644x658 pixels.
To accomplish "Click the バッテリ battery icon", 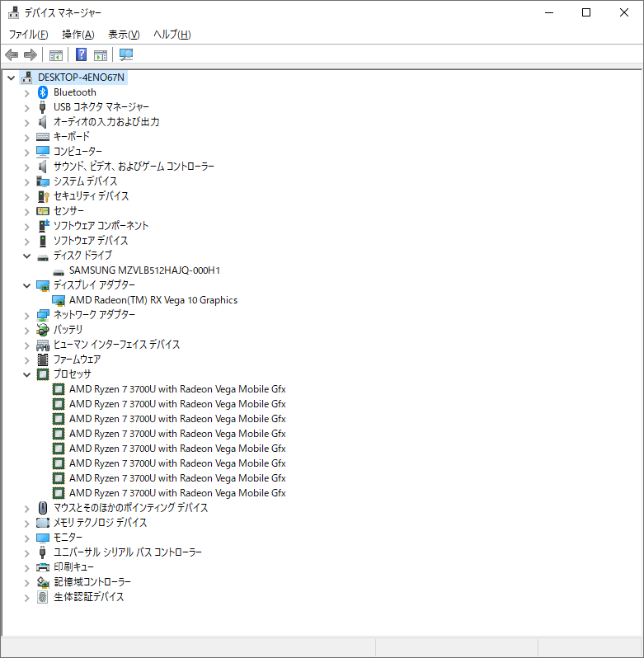I will (x=42, y=330).
